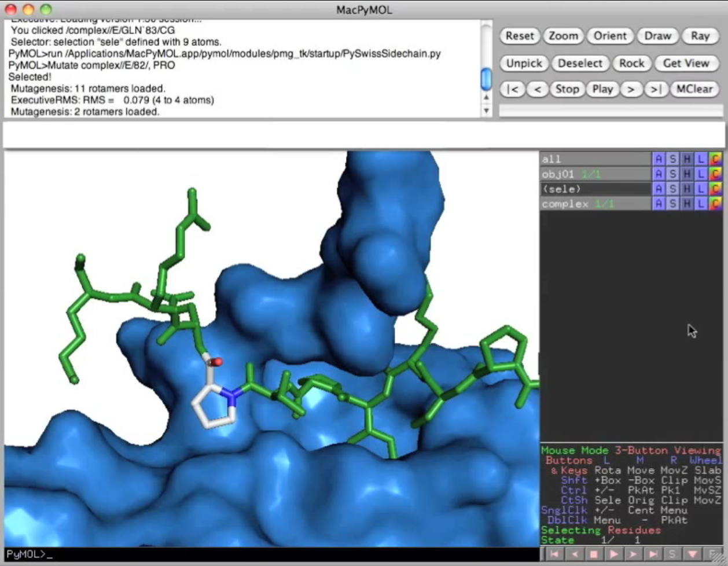The height and width of the screenshot is (566, 728).
Task: Click step-forward arrow icon in viewer bottom bar
Action: coord(633,554)
